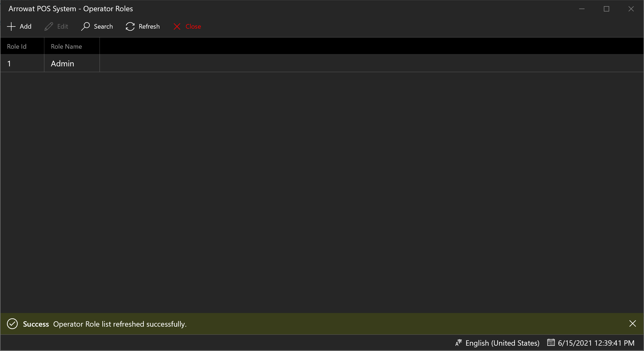644x351 pixels.
Task: Click the red X Close icon
Action: (x=177, y=26)
